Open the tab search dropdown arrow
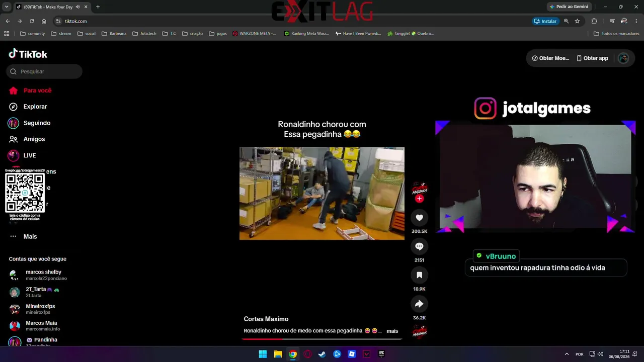The image size is (644, 362). point(7,7)
